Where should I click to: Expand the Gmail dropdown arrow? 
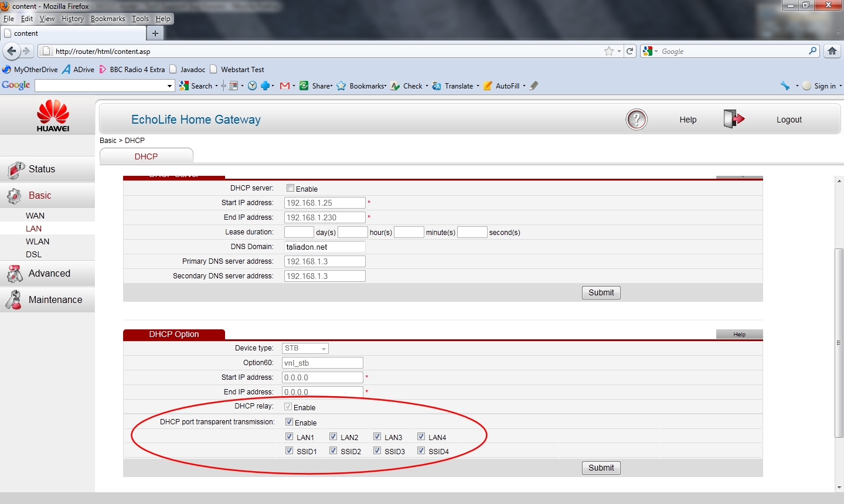[294, 86]
